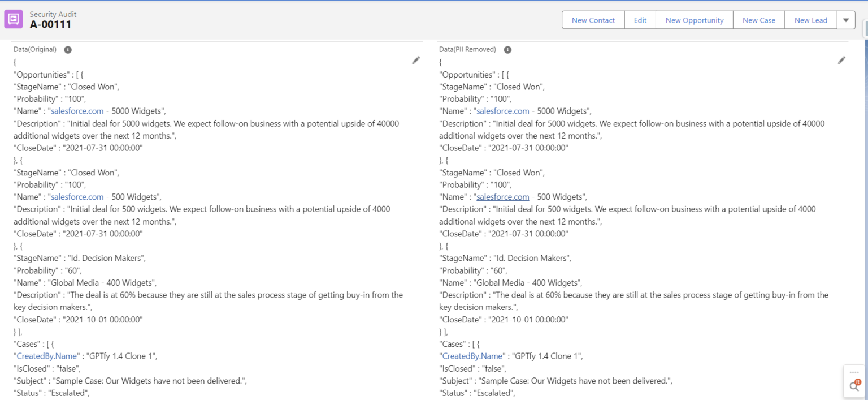Click the four-dot icon in floating panel
This screenshot has width=868, height=400.
click(x=853, y=372)
